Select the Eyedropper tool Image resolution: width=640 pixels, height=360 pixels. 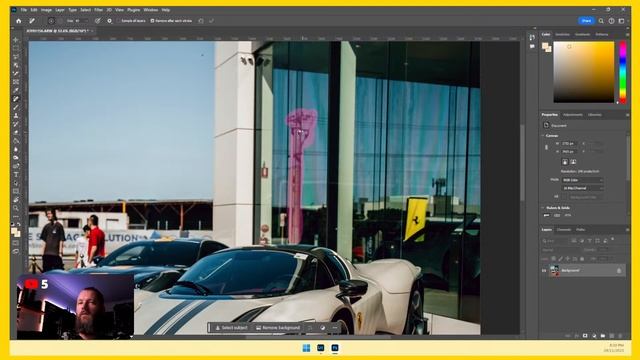(16, 91)
